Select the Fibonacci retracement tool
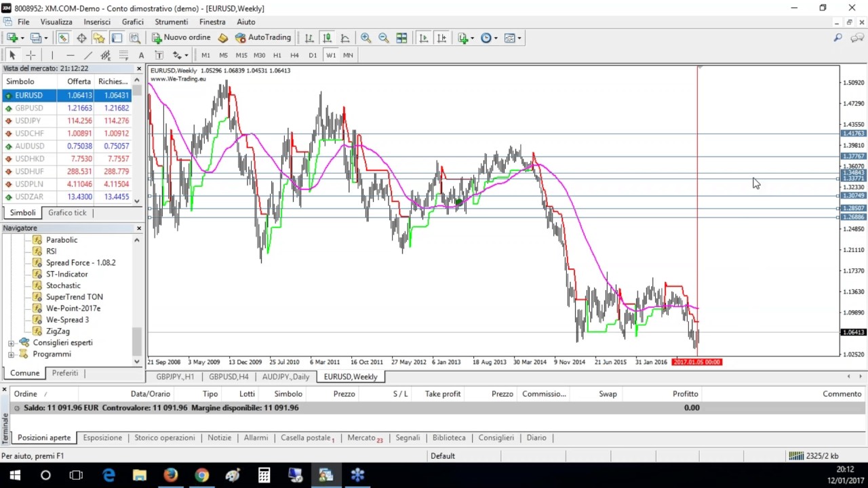 pyautogui.click(x=123, y=55)
